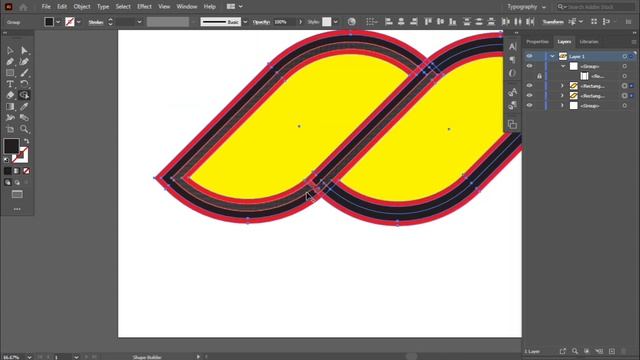Viewport: 640px width, 360px height.
Task: Expand the collapsed <Group> sublayer
Action: tap(562, 106)
